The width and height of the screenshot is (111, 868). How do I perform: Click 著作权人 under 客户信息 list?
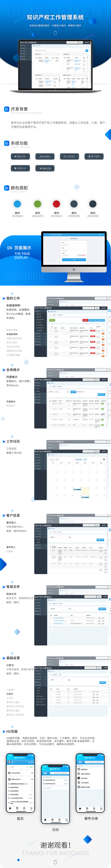point(11,547)
